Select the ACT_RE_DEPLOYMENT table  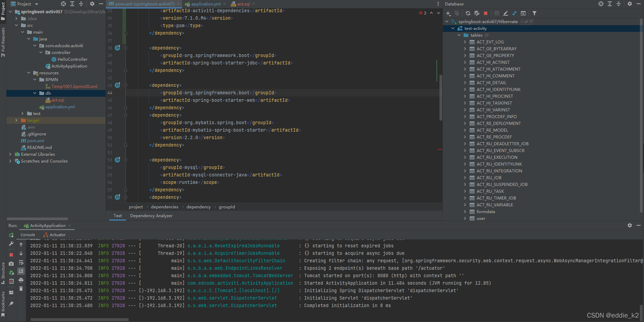point(499,124)
